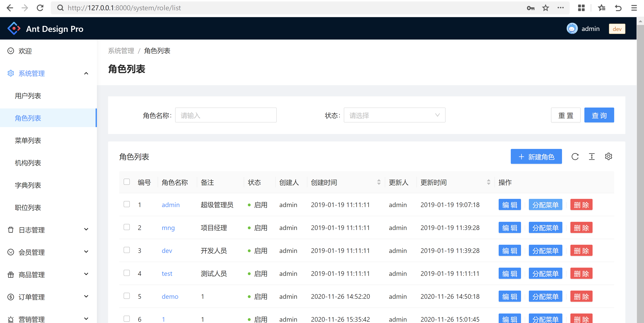Open the test role name link
The height and width of the screenshot is (323, 644).
pyautogui.click(x=167, y=273)
